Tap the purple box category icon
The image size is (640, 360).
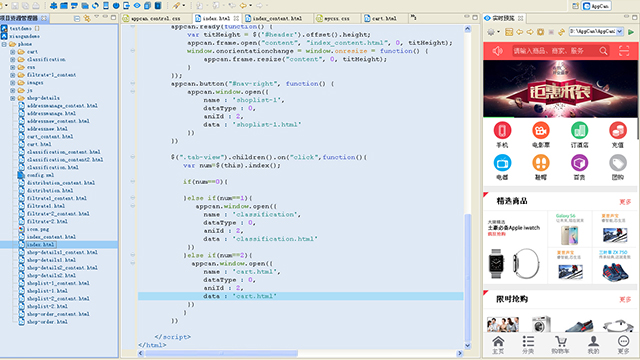[x=580, y=163]
